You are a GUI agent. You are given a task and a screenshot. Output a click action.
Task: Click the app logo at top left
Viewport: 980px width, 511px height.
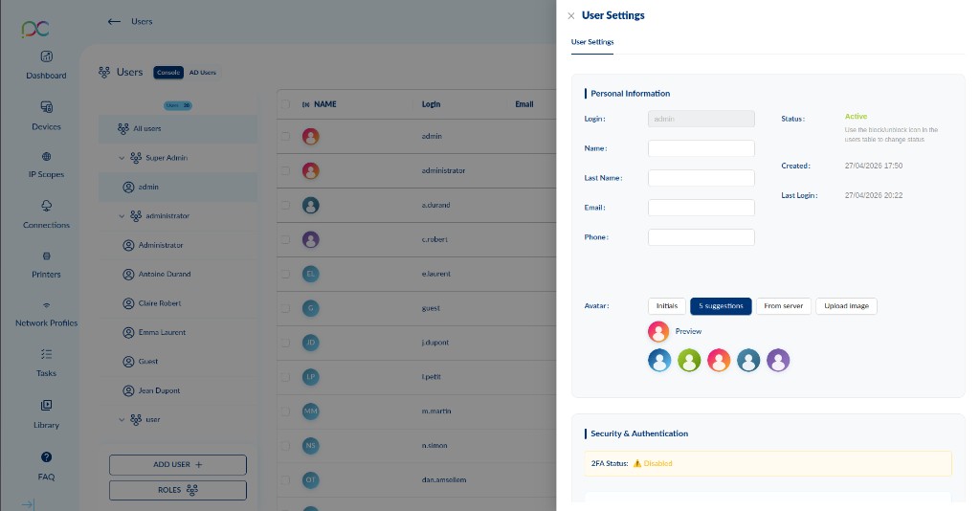click(x=35, y=29)
